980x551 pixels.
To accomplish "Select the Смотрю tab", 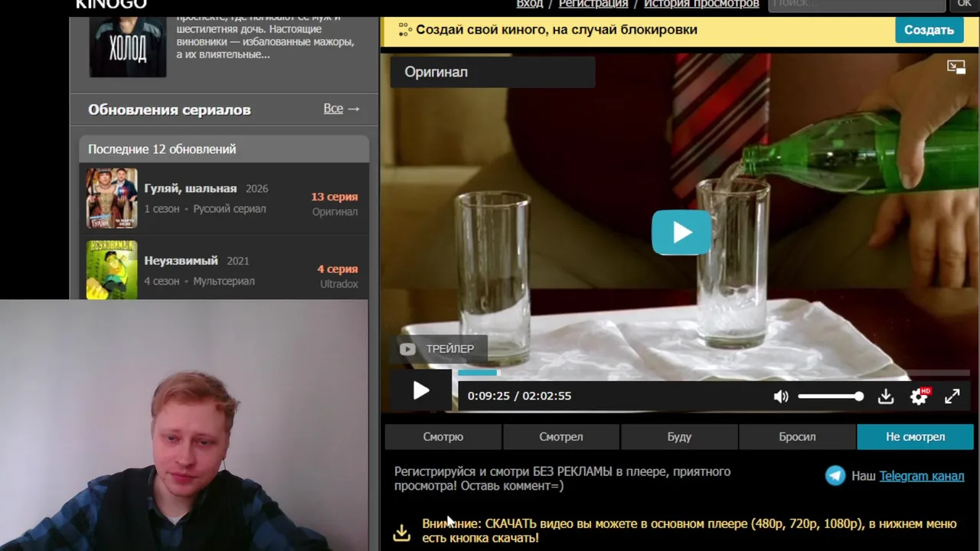I will coord(443,437).
